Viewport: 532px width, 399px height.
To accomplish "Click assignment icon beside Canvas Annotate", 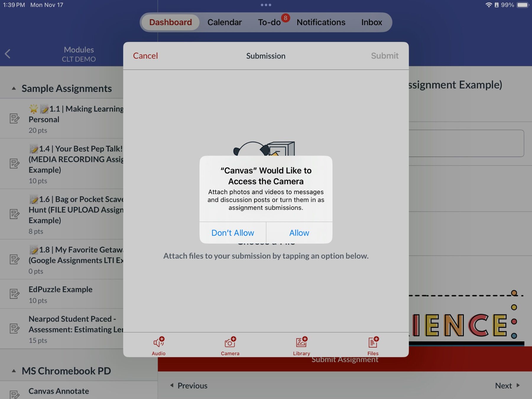I will (x=14, y=395).
